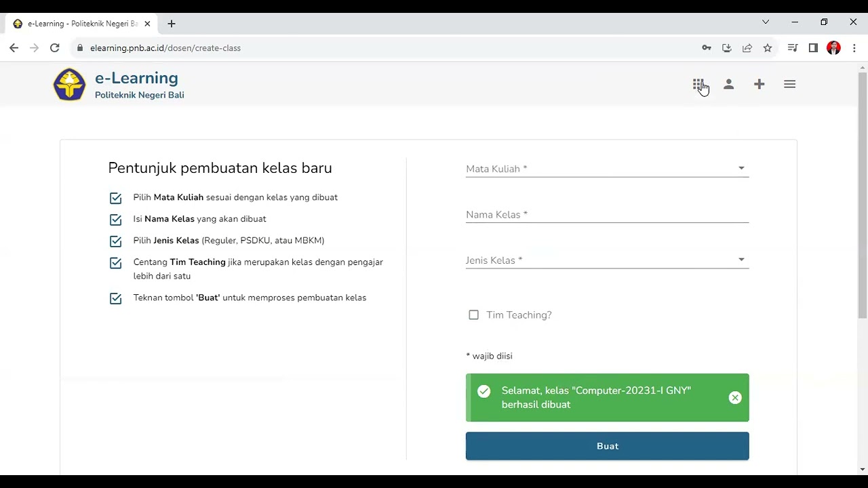
Task: Open the apps grid icon in header
Action: (x=698, y=84)
